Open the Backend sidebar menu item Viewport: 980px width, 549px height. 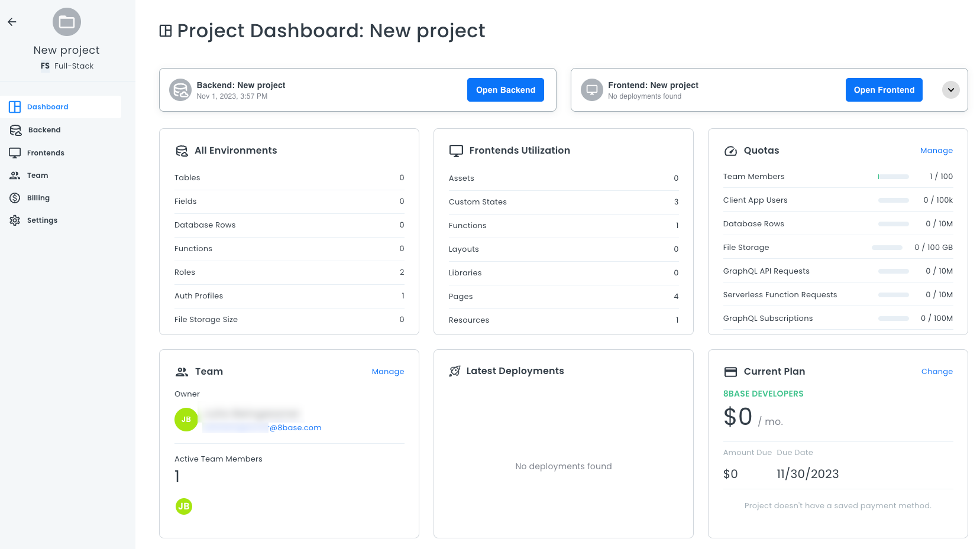click(x=44, y=130)
